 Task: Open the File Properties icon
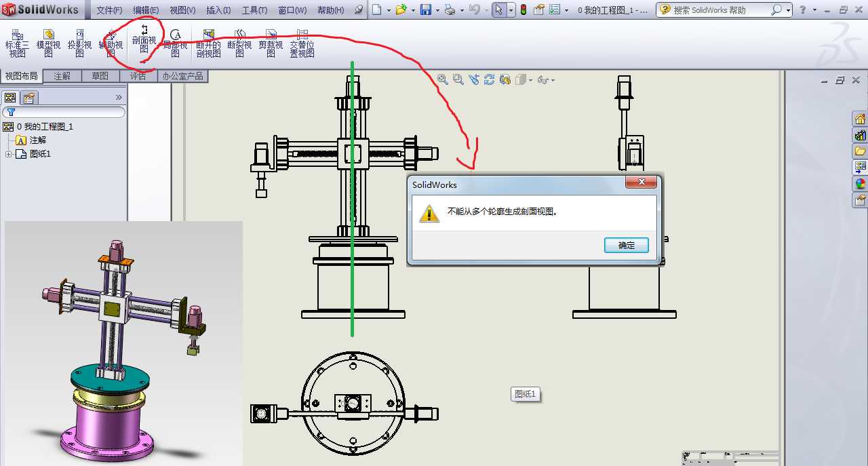click(x=540, y=9)
